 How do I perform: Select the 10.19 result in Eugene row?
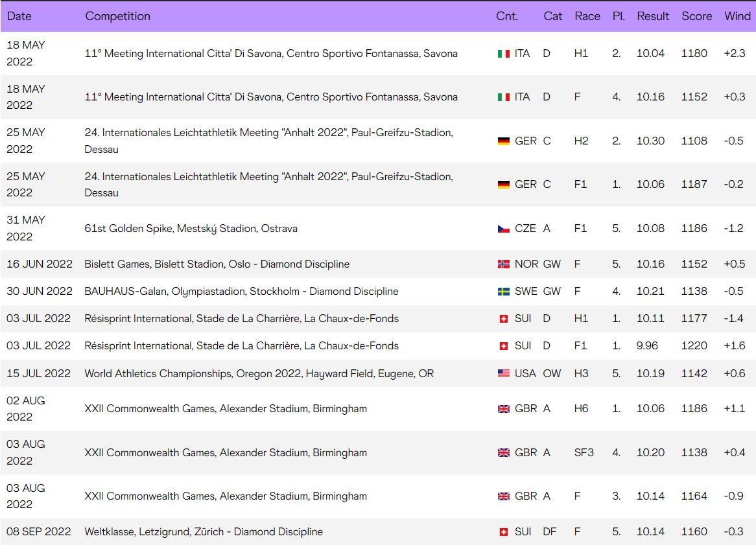(x=650, y=373)
